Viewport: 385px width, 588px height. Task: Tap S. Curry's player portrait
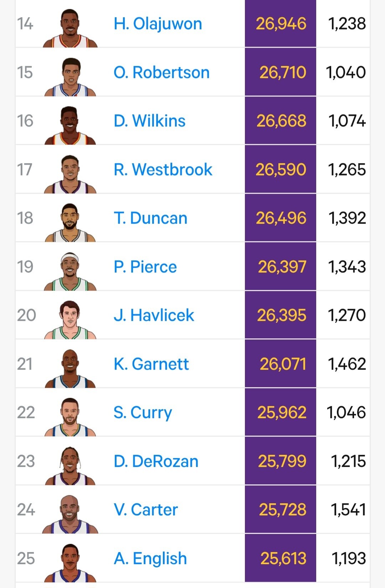tap(70, 417)
